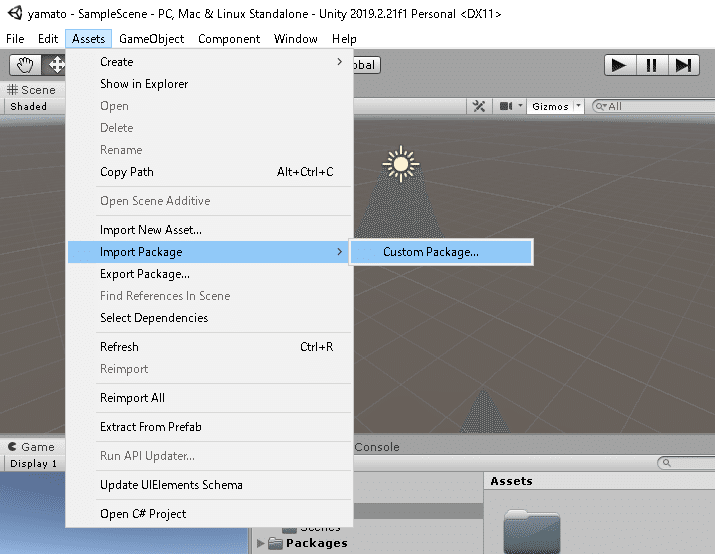Image resolution: width=715 pixels, height=554 pixels.
Task: Expand the Create submenu
Action: tap(210, 62)
